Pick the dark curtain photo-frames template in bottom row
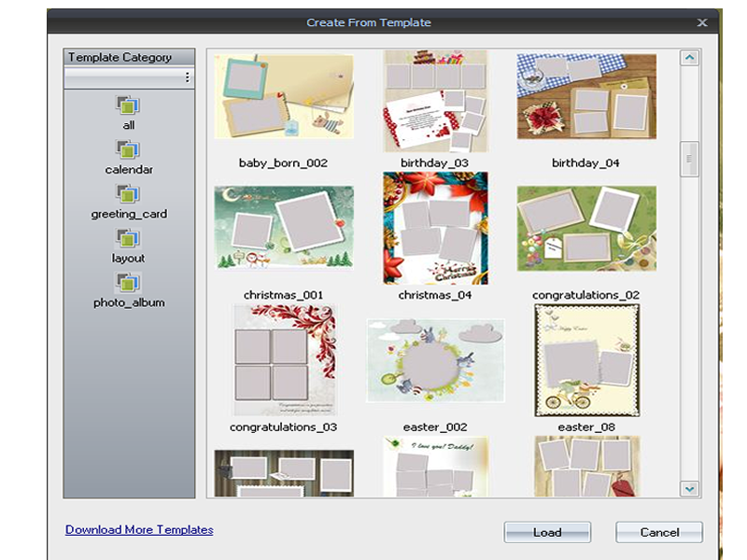747x560 pixels. pos(284,473)
